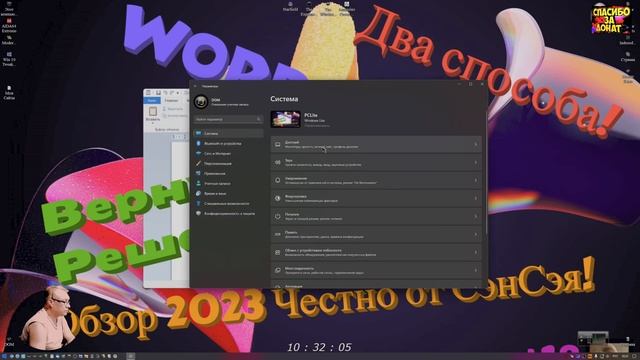640x360 pixels.
Task: Click the Многозадачность row icon
Action: (278, 270)
